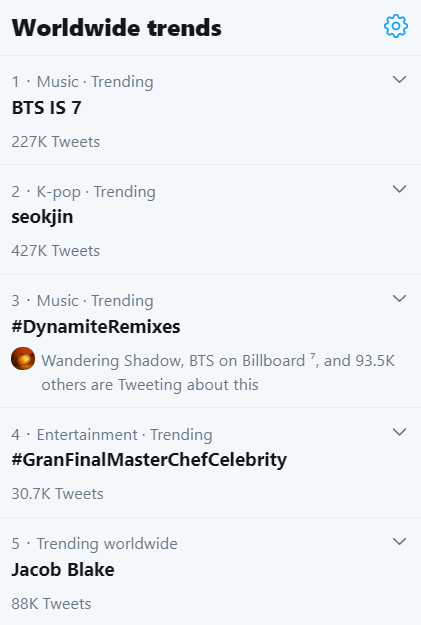
Task: Open chevron for #GranFinalMasterChefCelebrity trend
Action: [x=399, y=432]
